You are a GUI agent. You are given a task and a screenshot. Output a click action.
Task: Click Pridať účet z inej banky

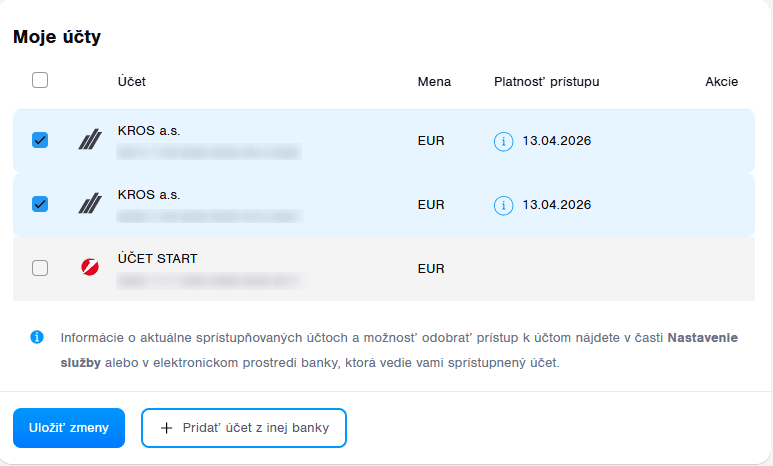pyautogui.click(x=244, y=428)
